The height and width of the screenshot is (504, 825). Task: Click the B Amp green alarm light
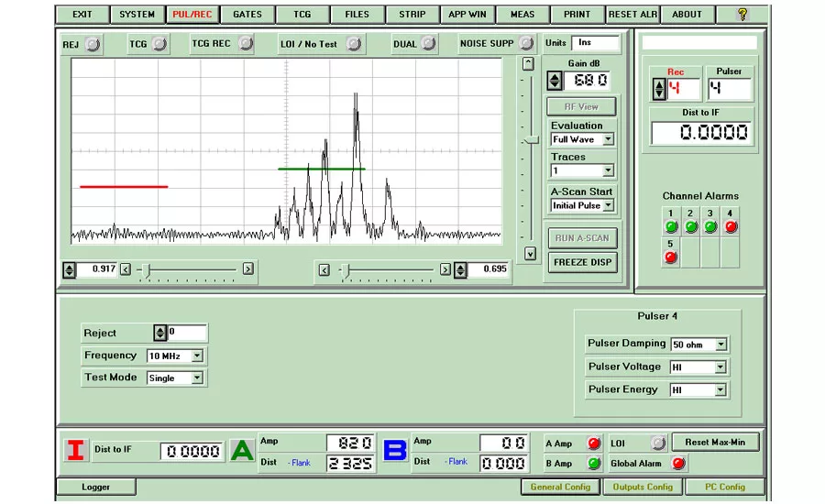coord(594,464)
